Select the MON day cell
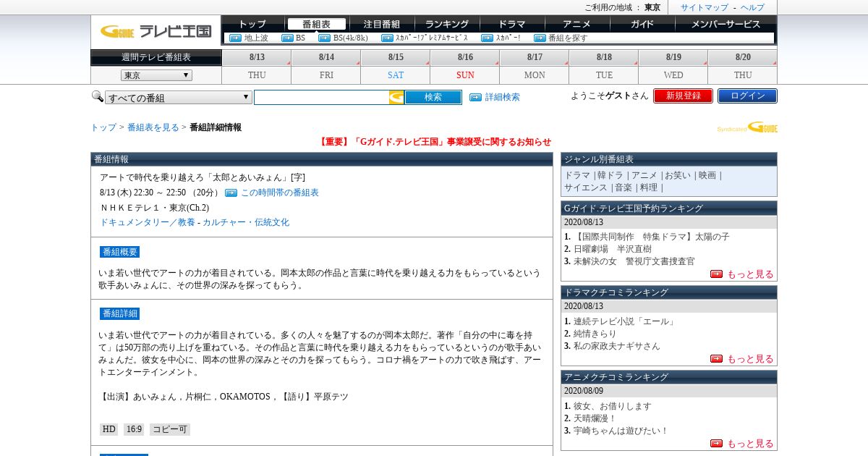The width and height of the screenshot is (868, 456). click(x=535, y=75)
